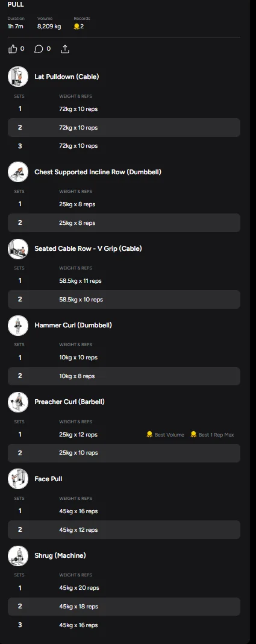Image resolution: width=256 pixels, height=644 pixels.
Task: Select Face Pull set 2 row
Action: [x=124, y=530]
